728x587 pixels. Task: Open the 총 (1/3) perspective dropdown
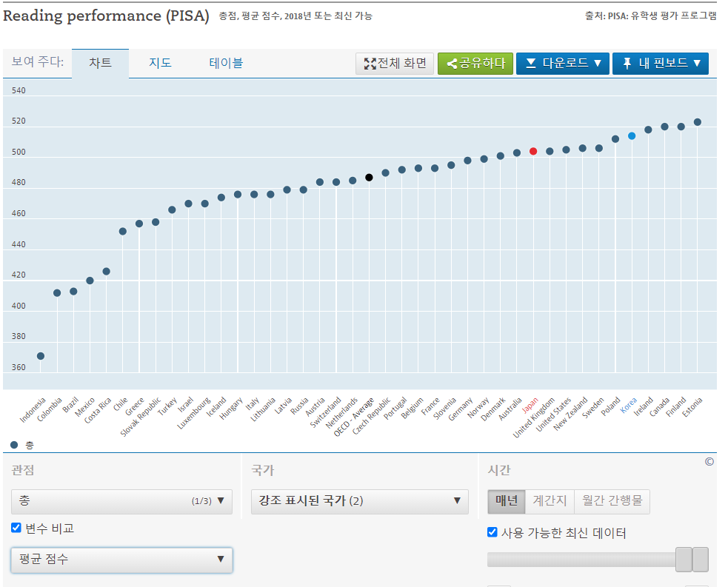click(x=121, y=501)
